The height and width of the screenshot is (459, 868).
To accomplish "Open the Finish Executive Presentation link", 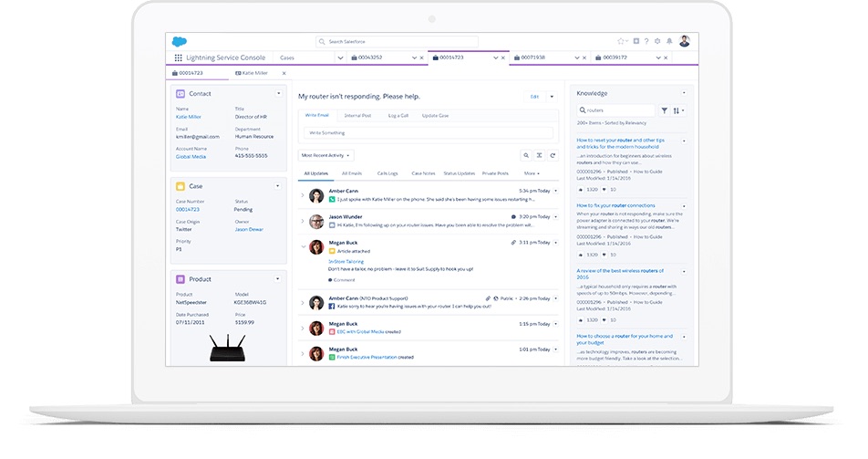I will point(367,358).
